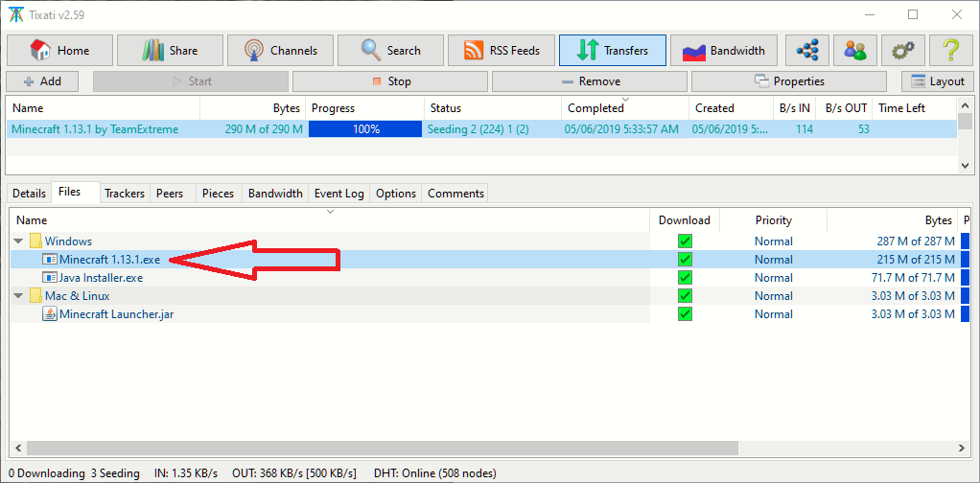Change priority of Java Installer.exe
This screenshot has width=980, height=483.
click(773, 277)
